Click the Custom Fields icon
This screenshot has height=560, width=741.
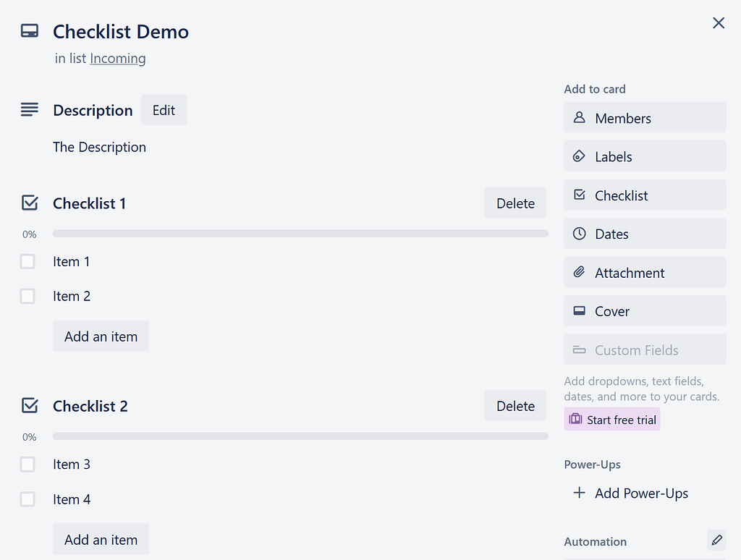click(579, 349)
